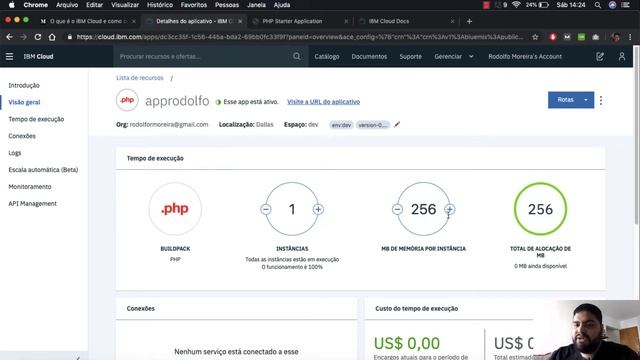Increase MB of memory per instance

[x=449, y=209]
